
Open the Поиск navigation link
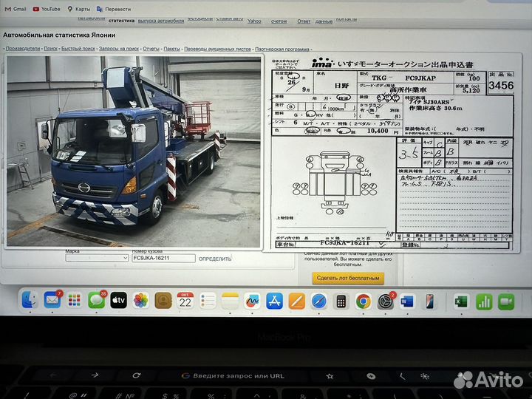[51, 49]
